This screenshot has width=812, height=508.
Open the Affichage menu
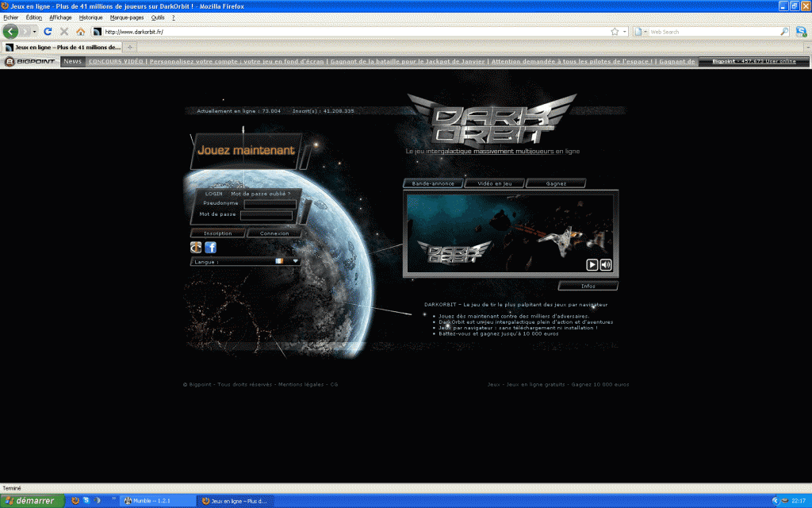click(x=60, y=17)
